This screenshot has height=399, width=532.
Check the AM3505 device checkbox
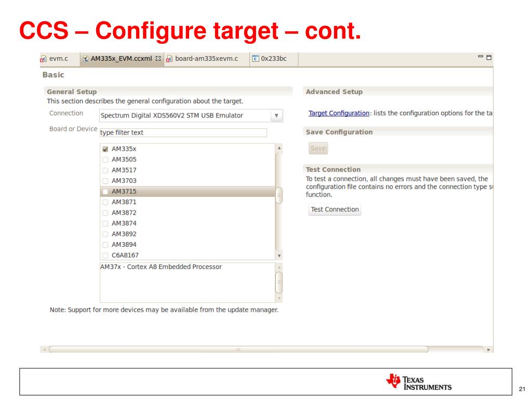pos(105,159)
